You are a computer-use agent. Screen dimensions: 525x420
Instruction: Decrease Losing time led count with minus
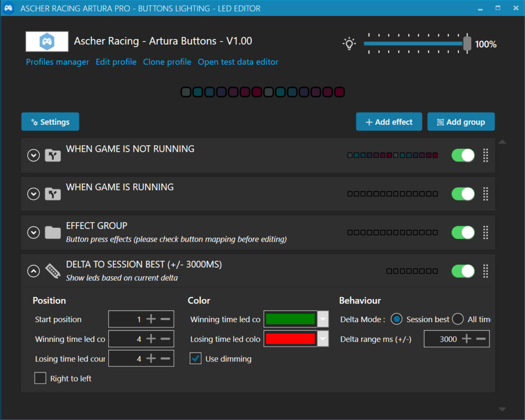[x=166, y=358]
